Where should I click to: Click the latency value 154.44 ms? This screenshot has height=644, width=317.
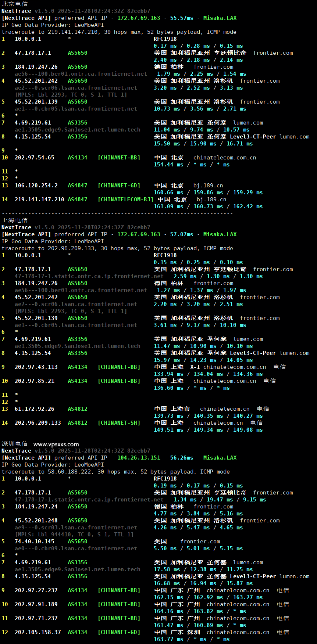click(x=168, y=165)
